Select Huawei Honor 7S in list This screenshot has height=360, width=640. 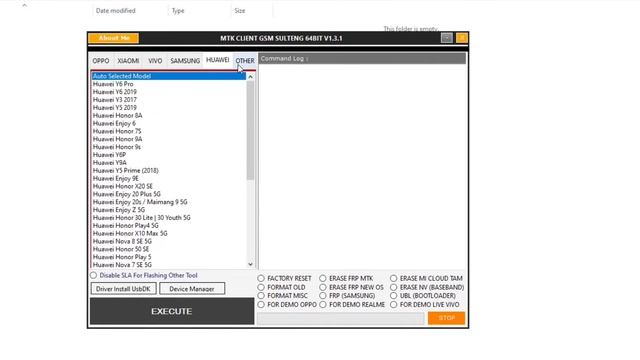coord(169,131)
